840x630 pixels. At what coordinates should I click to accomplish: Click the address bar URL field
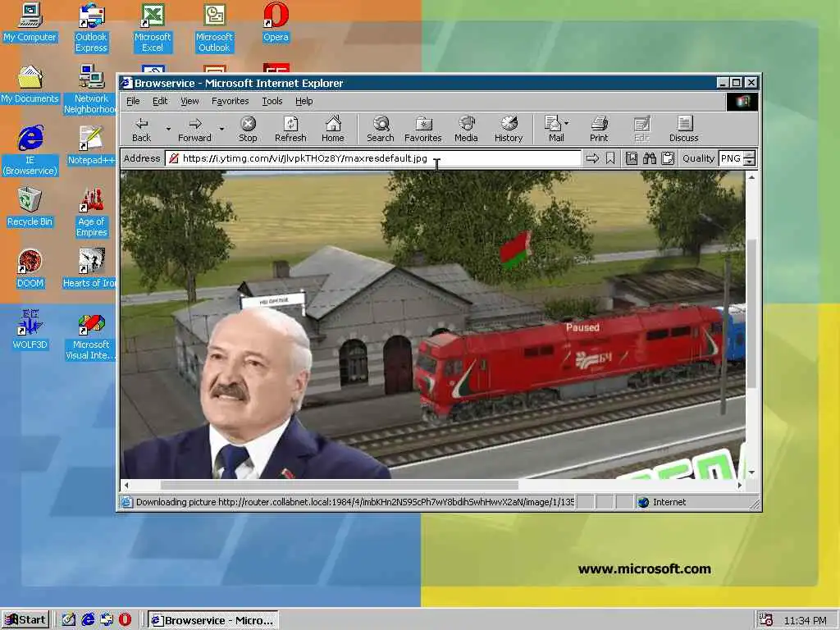(373, 158)
